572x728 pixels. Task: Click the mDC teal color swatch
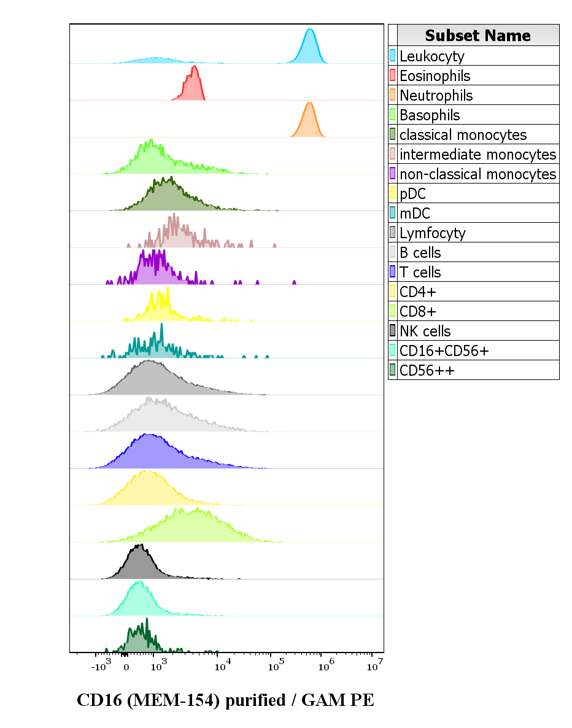[x=393, y=213]
